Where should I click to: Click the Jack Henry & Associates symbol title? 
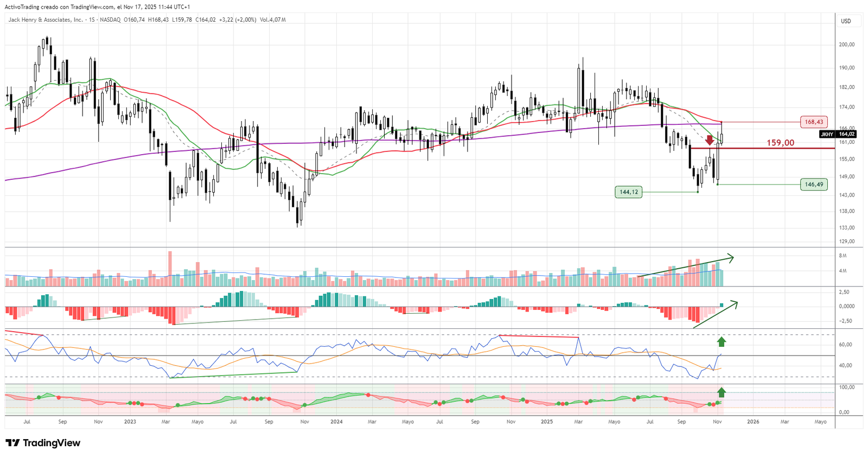[46, 20]
